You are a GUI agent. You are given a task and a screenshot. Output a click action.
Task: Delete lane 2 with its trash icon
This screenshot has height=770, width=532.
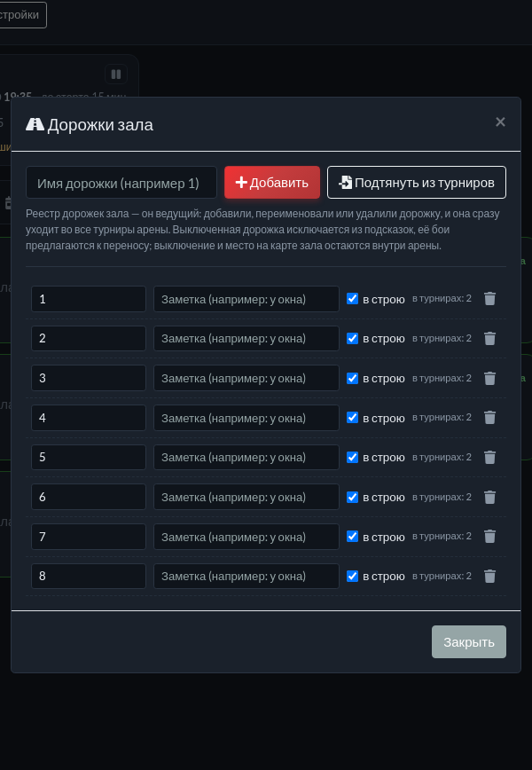coord(489,338)
